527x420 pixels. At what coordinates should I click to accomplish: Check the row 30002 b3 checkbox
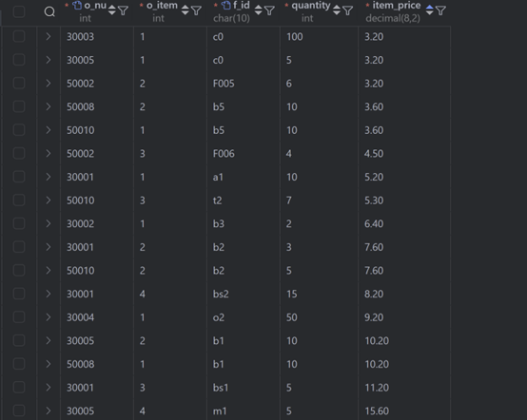(x=19, y=223)
